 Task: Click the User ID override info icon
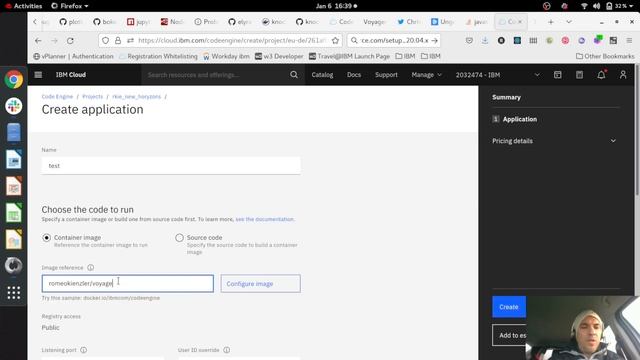[x=227, y=350]
